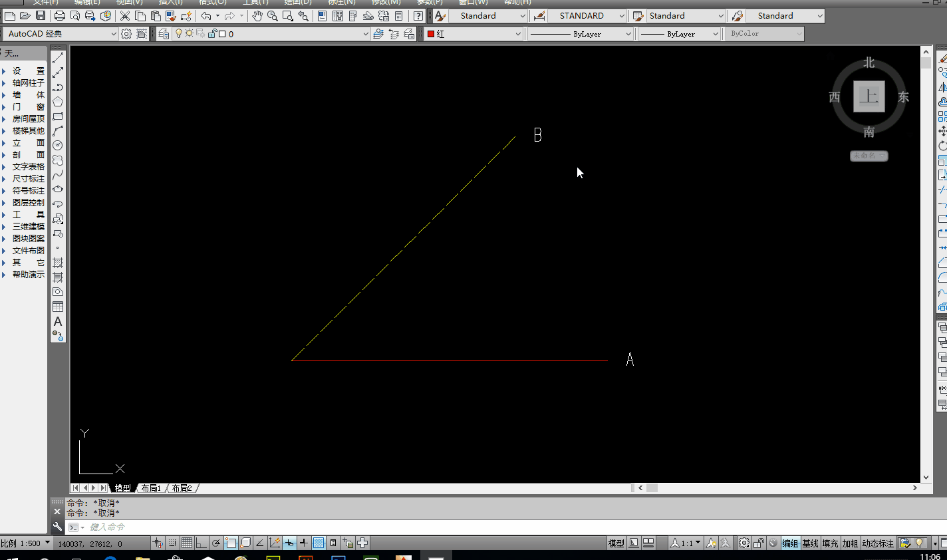Open the STANDARD dimension style dropdown
The height and width of the screenshot is (560, 947).
click(588, 15)
